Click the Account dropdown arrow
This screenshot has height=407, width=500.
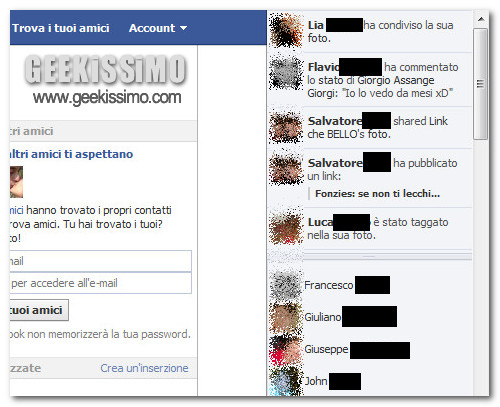(183, 29)
